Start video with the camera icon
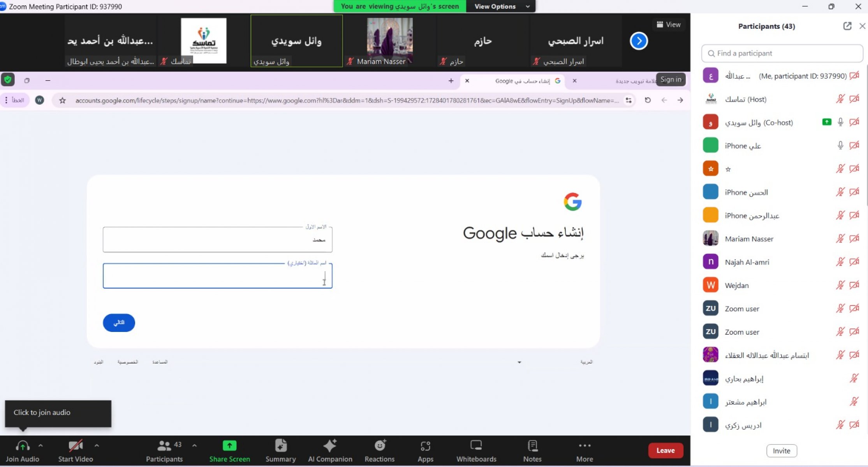The height and width of the screenshot is (467, 868). (x=76, y=445)
